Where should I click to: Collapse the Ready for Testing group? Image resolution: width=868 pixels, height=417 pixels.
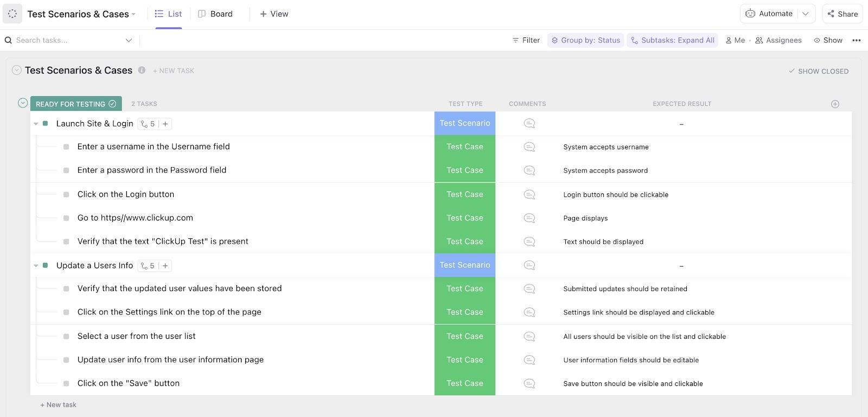coord(23,103)
